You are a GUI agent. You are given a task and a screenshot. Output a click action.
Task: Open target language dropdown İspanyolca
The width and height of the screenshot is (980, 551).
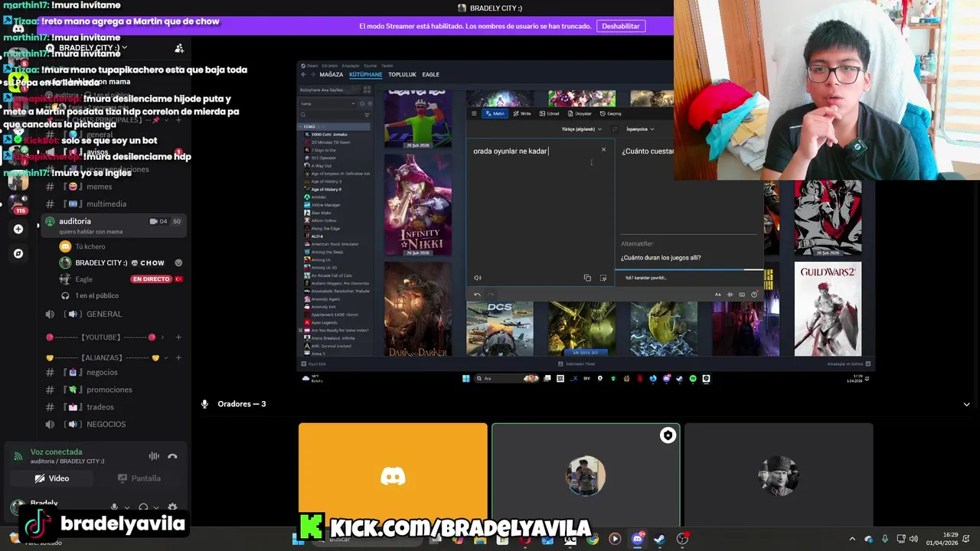point(640,129)
